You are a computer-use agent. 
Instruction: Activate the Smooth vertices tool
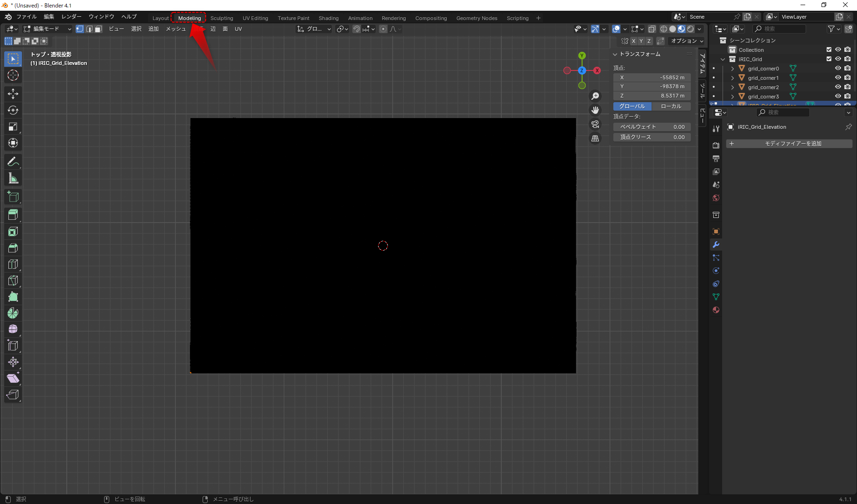point(13,329)
